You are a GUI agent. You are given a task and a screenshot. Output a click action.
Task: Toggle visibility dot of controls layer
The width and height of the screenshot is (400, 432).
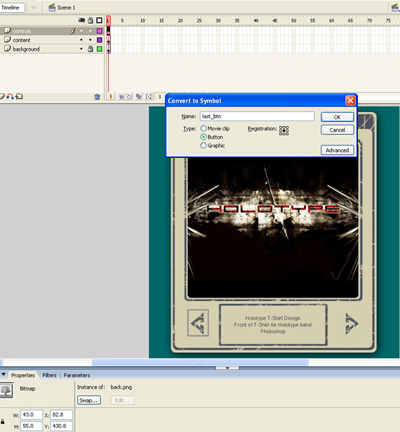point(81,31)
